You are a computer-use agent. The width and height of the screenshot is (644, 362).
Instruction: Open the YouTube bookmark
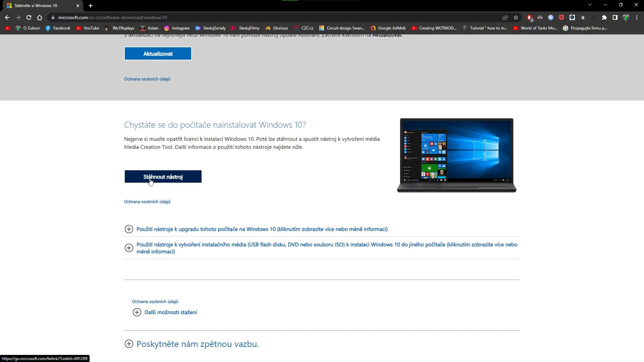88,28
